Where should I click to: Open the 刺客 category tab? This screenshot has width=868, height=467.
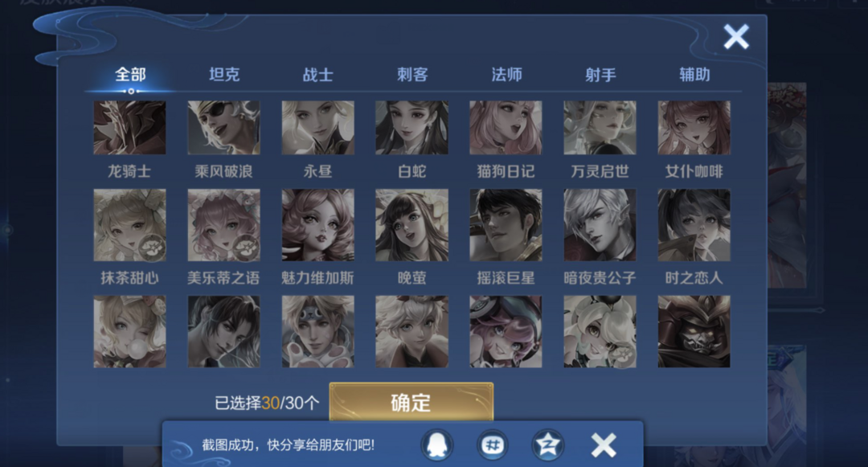coord(412,75)
